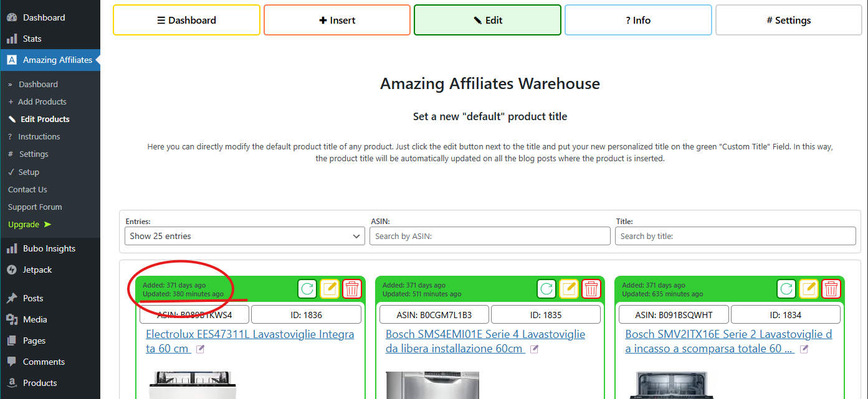Open Amazing Affiliates admin menu
The image size is (868, 399).
click(50, 60)
